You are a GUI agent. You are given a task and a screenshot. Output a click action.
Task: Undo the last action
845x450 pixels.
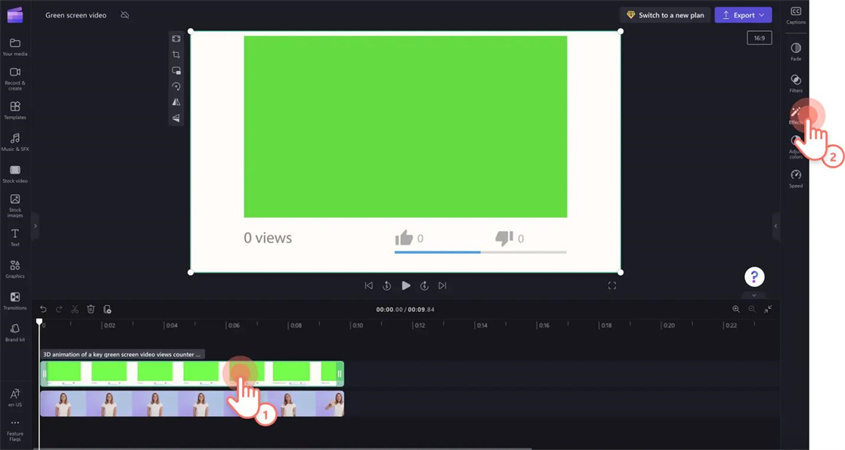pos(43,309)
